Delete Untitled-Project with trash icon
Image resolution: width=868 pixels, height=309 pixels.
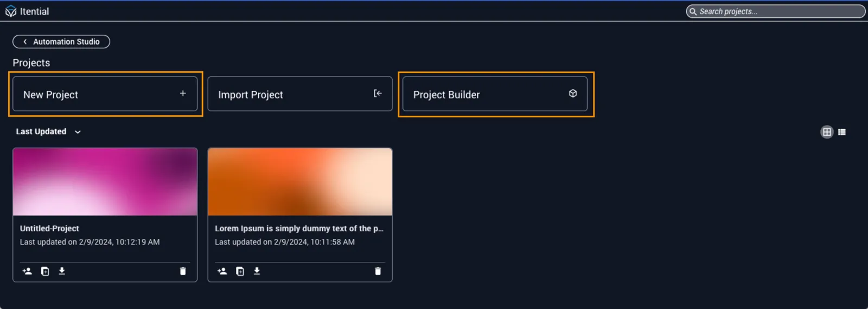coord(183,271)
